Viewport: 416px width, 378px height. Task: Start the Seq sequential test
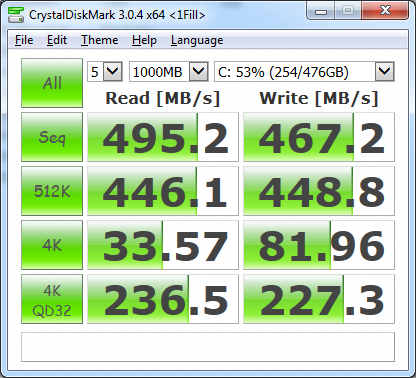(x=52, y=137)
